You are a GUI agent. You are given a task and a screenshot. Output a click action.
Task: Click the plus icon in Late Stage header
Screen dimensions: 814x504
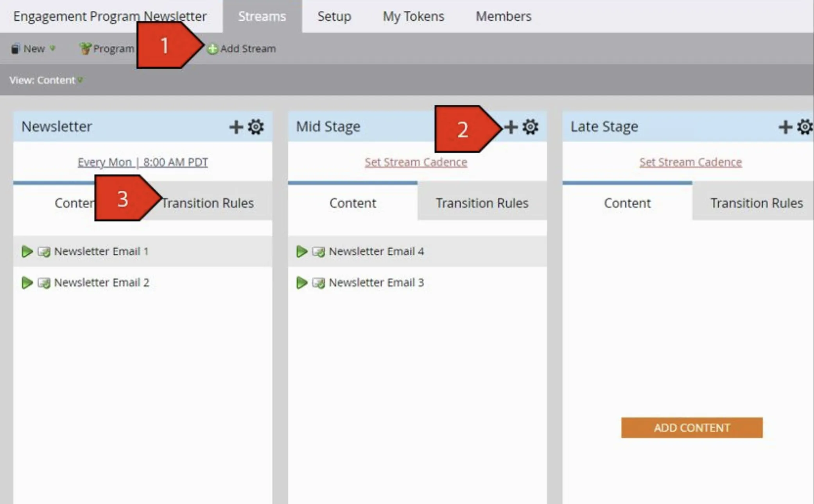(x=785, y=127)
